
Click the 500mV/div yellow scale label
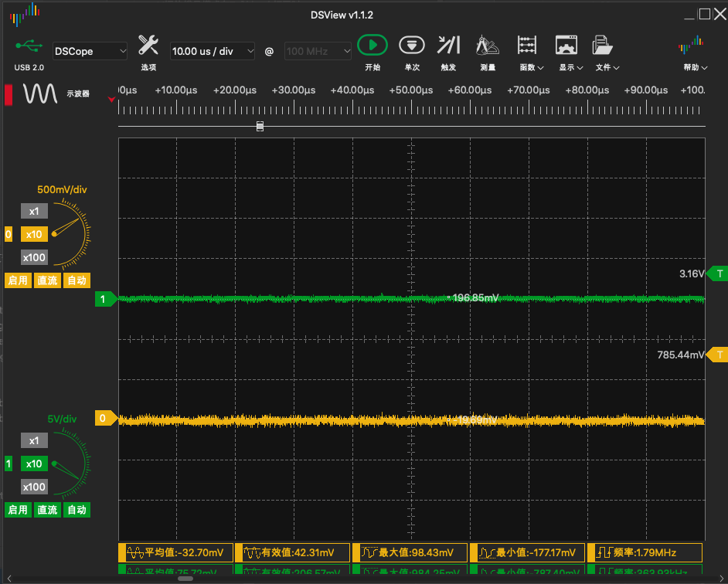pos(63,189)
